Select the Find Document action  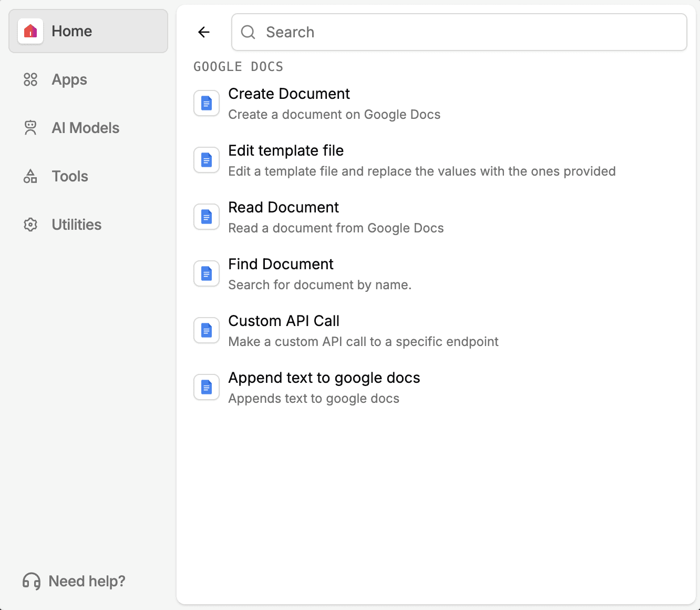tap(436, 273)
